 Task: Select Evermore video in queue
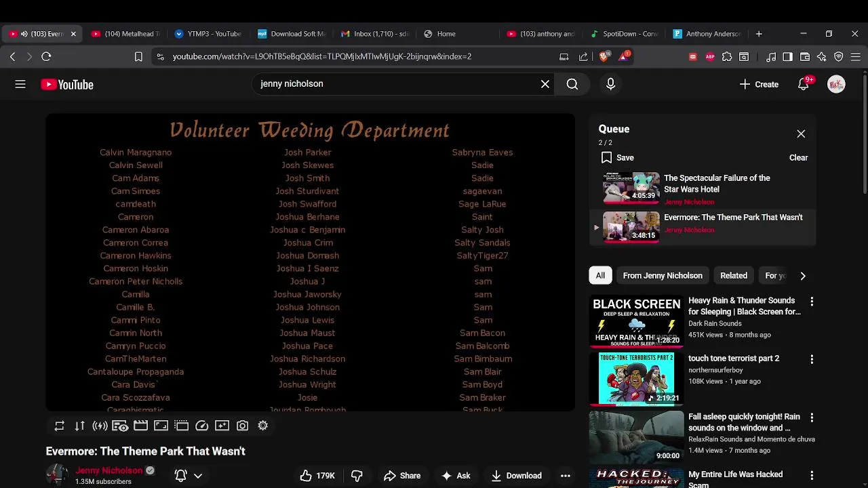pyautogui.click(x=702, y=227)
